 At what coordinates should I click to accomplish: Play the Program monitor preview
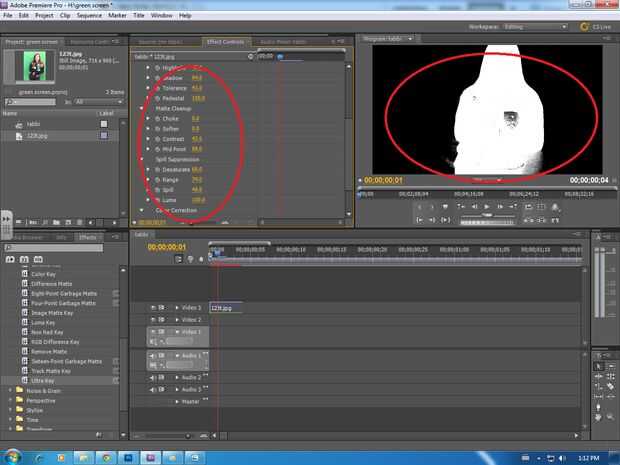pos(487,206)
